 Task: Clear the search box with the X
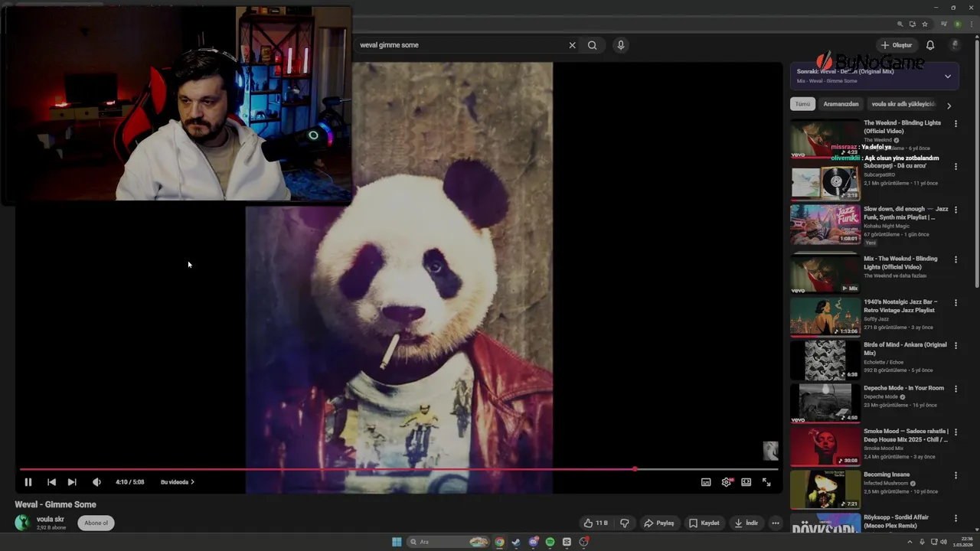tap(572, 45)
